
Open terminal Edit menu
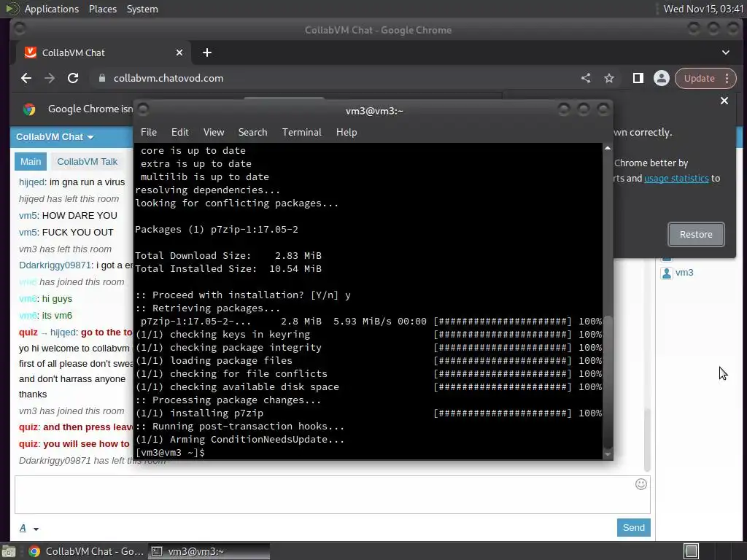click(x=179, y=133)
